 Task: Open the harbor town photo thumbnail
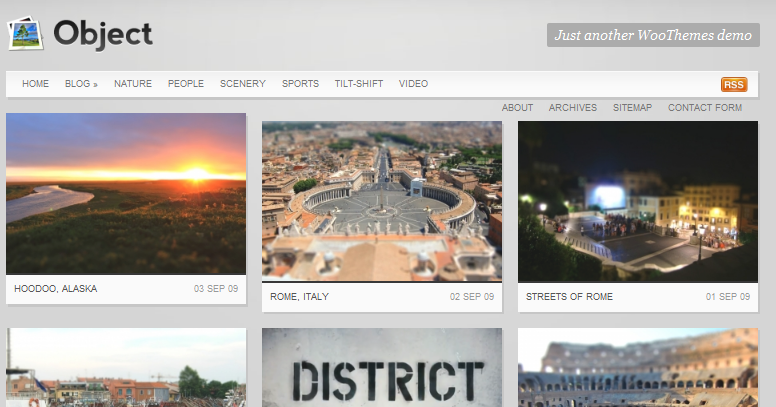126,367
